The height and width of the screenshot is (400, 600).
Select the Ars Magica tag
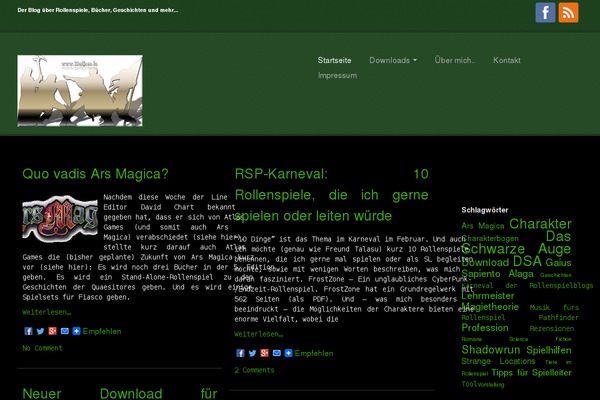coord(483,226)
